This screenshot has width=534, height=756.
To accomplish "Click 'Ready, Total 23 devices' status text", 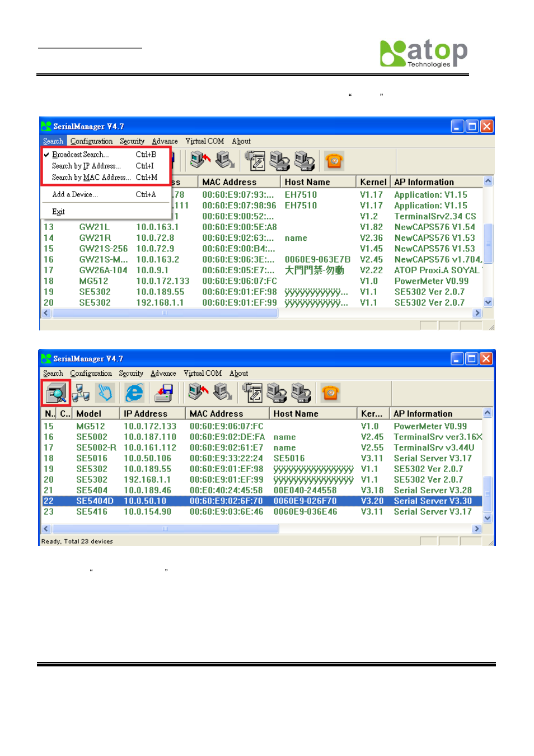I will (x=77, y=542).
